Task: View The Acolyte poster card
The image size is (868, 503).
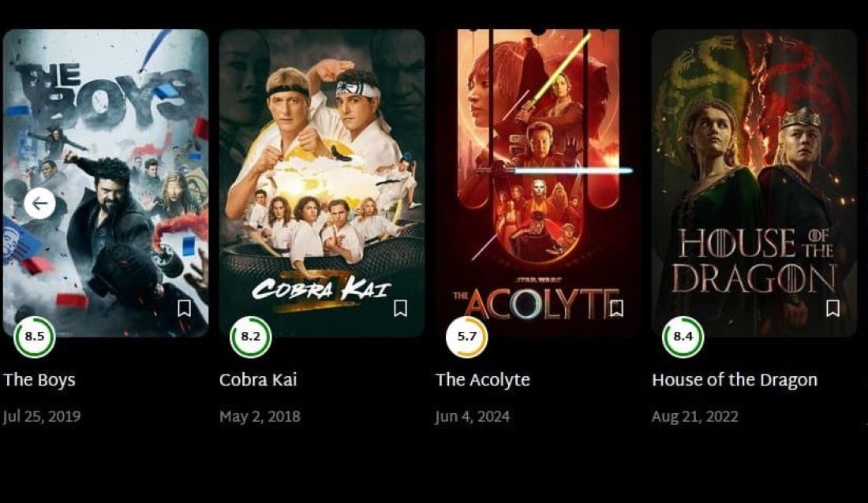Action: (538, 183)
